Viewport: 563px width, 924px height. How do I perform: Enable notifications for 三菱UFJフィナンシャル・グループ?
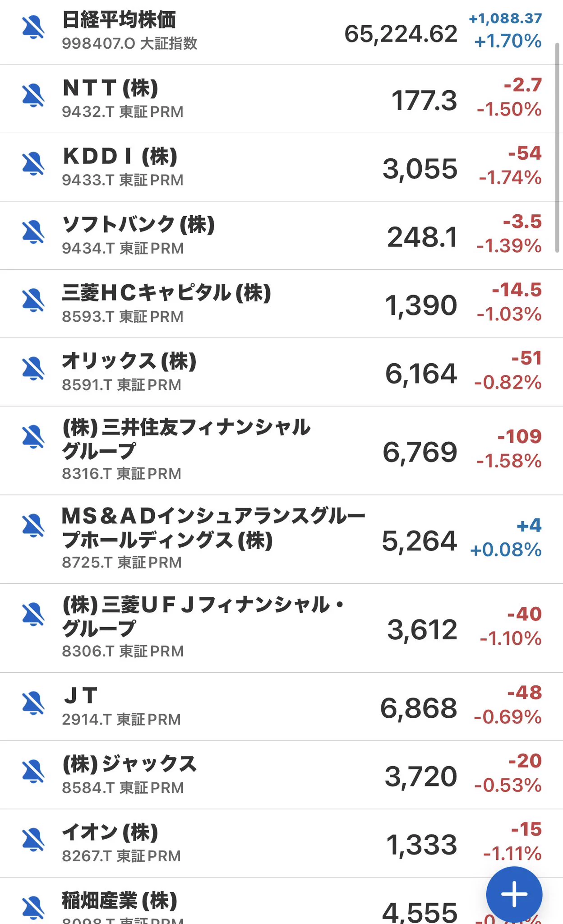point(33,614)
